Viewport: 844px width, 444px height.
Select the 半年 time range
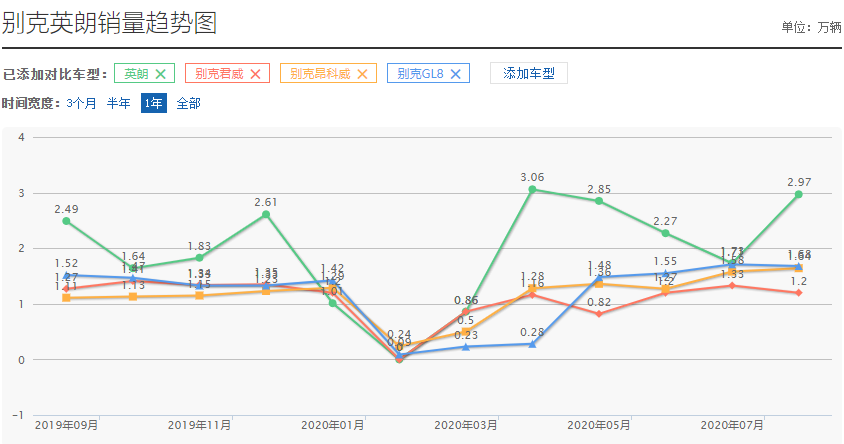point(118,103)
